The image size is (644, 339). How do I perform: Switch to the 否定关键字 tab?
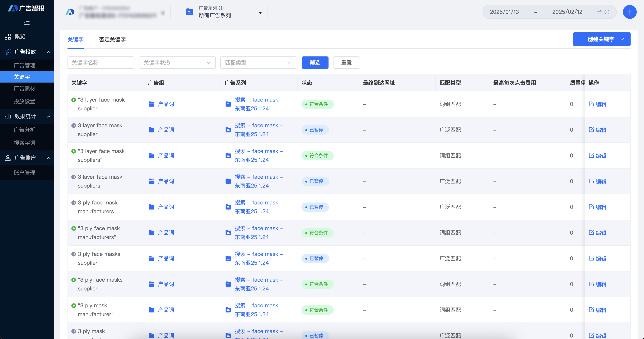pos(112,40)
